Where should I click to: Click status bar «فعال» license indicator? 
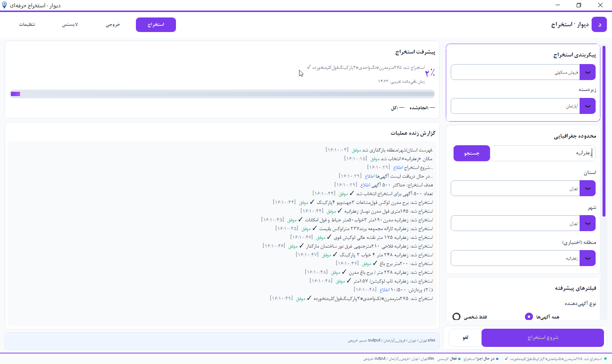pyautogui.click(x=449, y=359)
